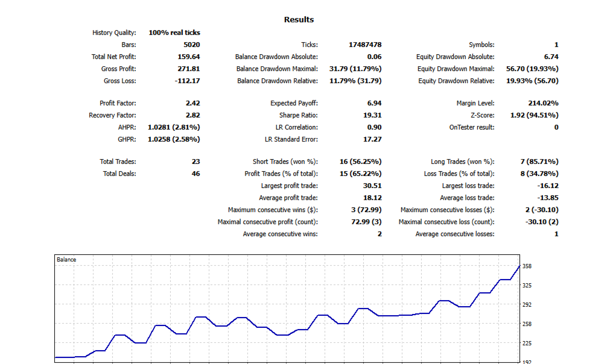Click Average consecutive wins value 2
Image resolution: width=616 pixels, height=364 pixels.
[x=379, y=234]
